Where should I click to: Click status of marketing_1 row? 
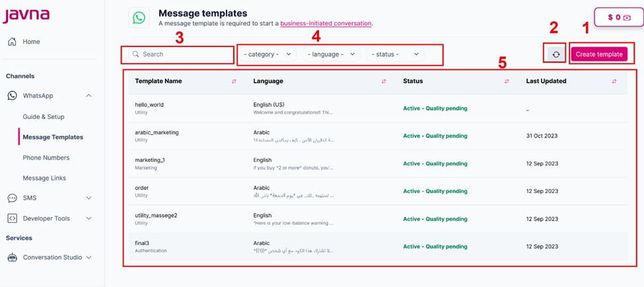point(435,163)
